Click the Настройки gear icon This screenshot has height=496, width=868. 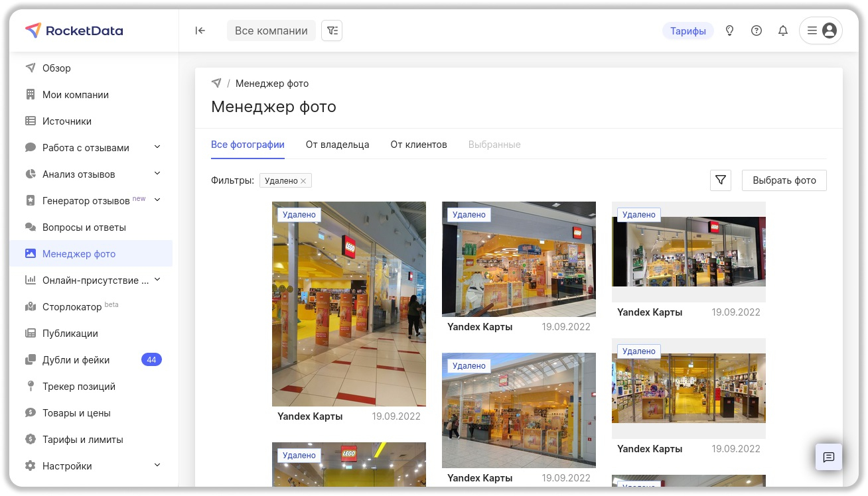(31, 465)
